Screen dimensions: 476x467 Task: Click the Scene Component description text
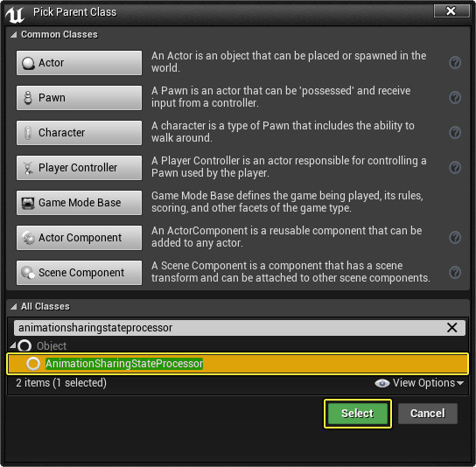click(290, 272)
